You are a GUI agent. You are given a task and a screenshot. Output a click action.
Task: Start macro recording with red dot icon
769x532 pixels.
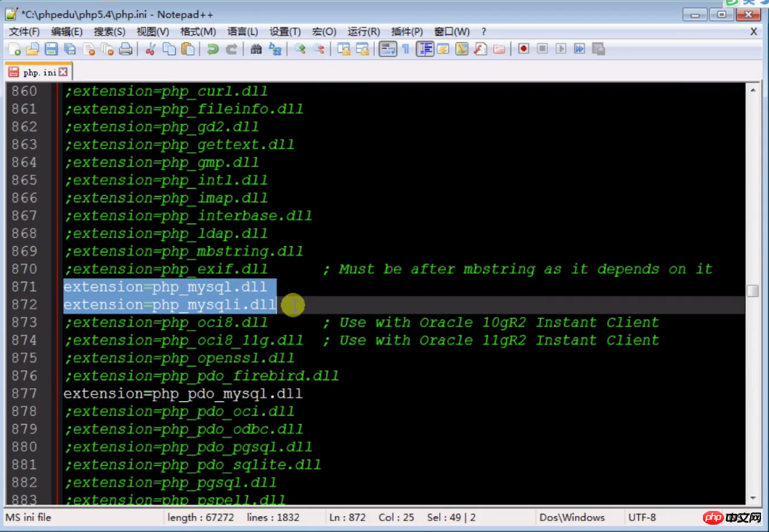click(524, 49)
